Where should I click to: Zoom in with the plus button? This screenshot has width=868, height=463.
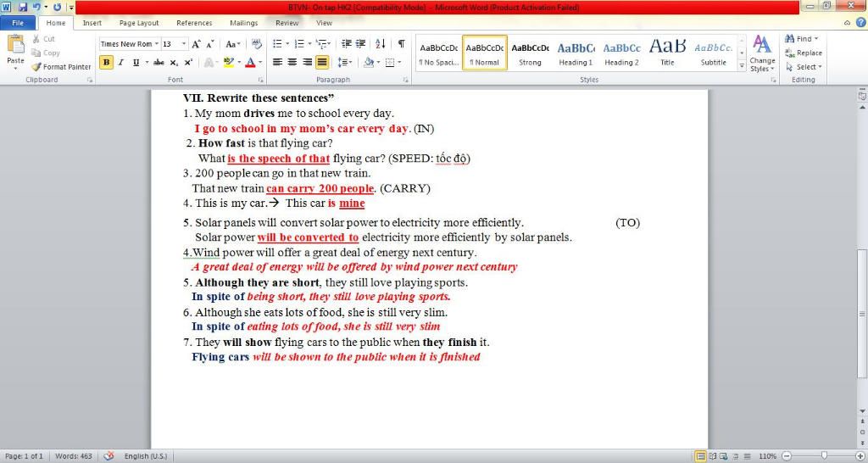coord(860,456)
